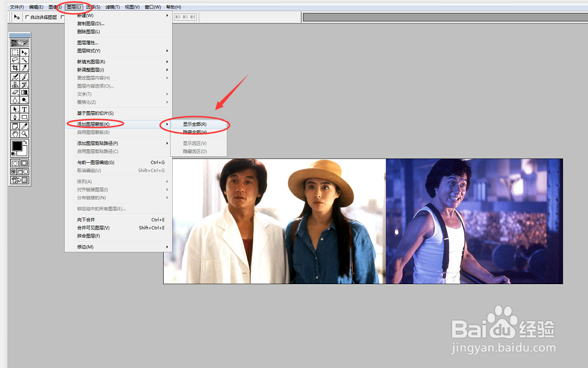This screenshot has width=588, height=368.
Task: Select the Notes tool
Action: 15,126
